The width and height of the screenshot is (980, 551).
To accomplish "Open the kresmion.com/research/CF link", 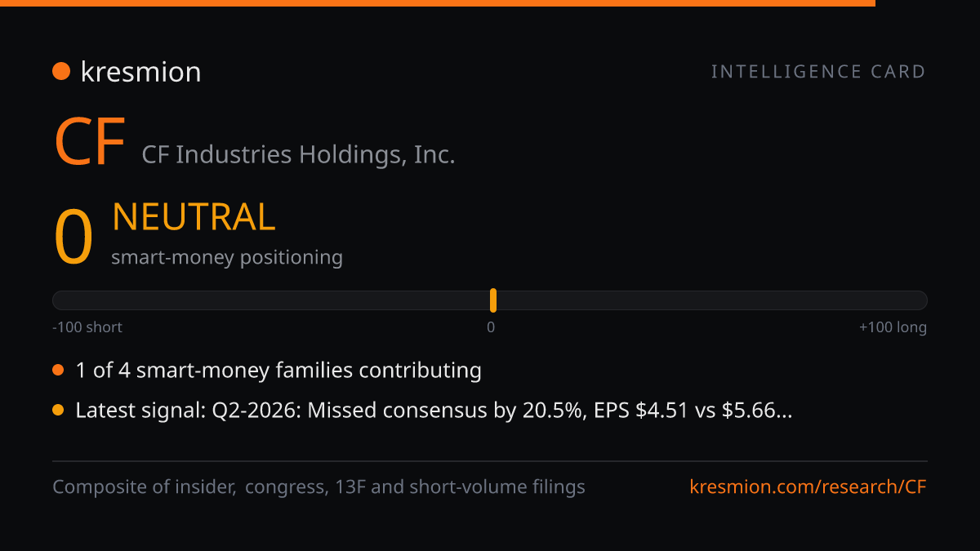I will click(x=808, y=487).
